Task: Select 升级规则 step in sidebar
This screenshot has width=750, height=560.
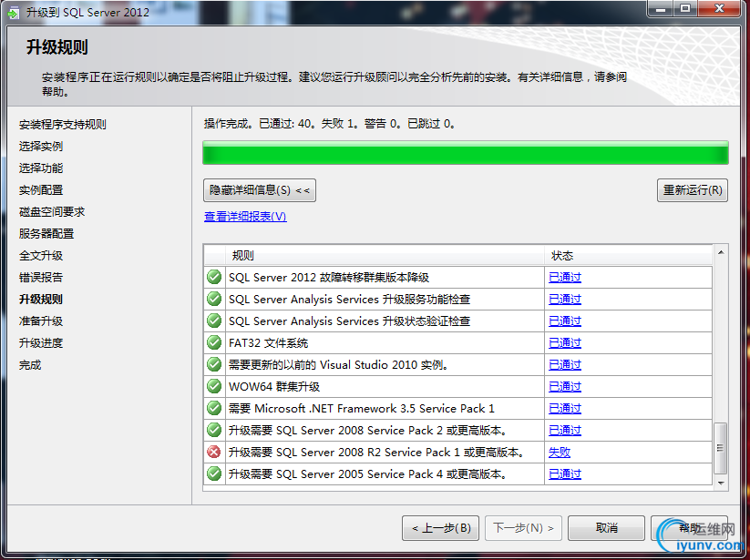Action: click(x=41, y=299)
